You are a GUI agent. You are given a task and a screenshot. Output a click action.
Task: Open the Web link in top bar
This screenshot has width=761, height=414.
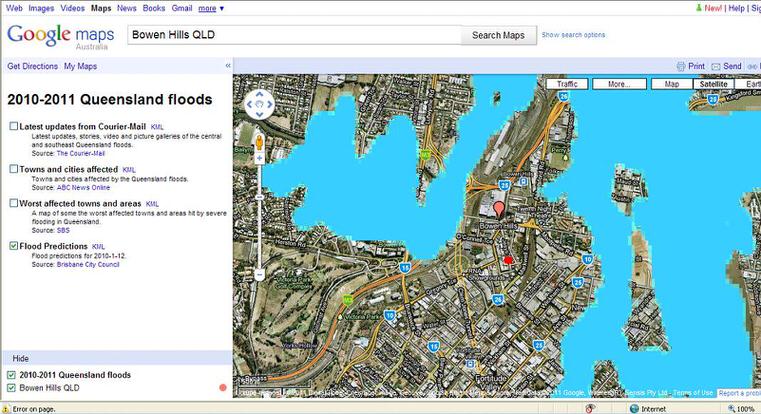pos(14,8)
